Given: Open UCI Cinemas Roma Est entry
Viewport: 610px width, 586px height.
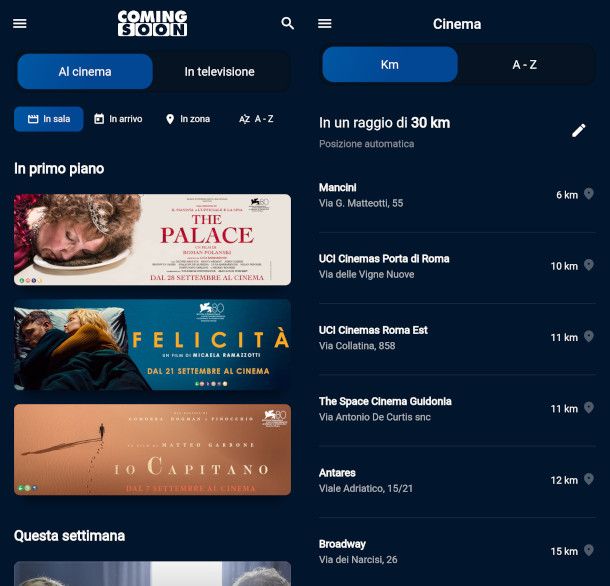Looking at the screenshot, I should click(457, 338).
